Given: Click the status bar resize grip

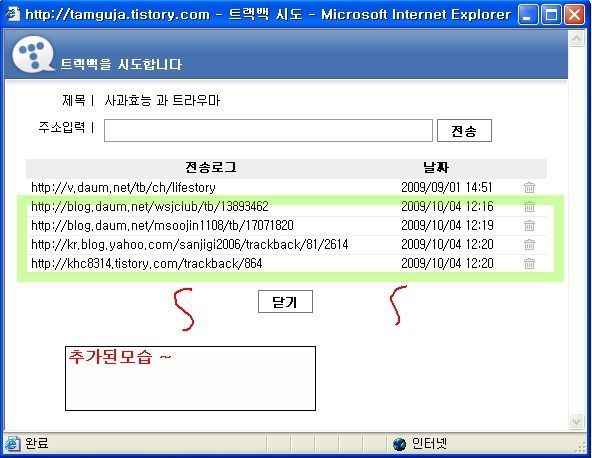Looking at the screenshot, I should pos(580,447).
